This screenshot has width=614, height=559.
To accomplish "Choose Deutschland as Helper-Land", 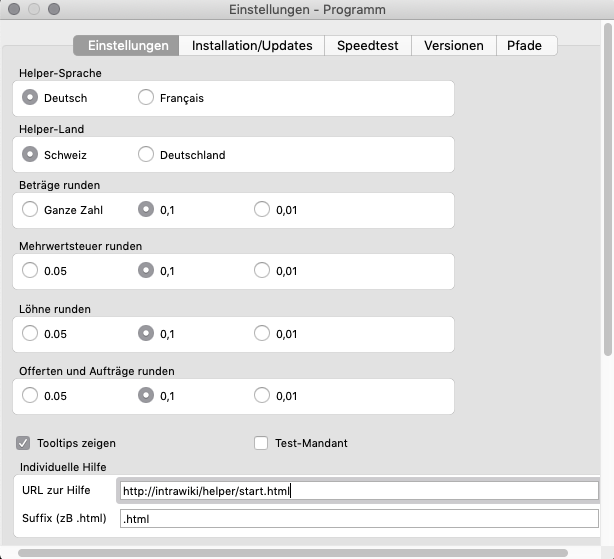I will coord(147,155).
